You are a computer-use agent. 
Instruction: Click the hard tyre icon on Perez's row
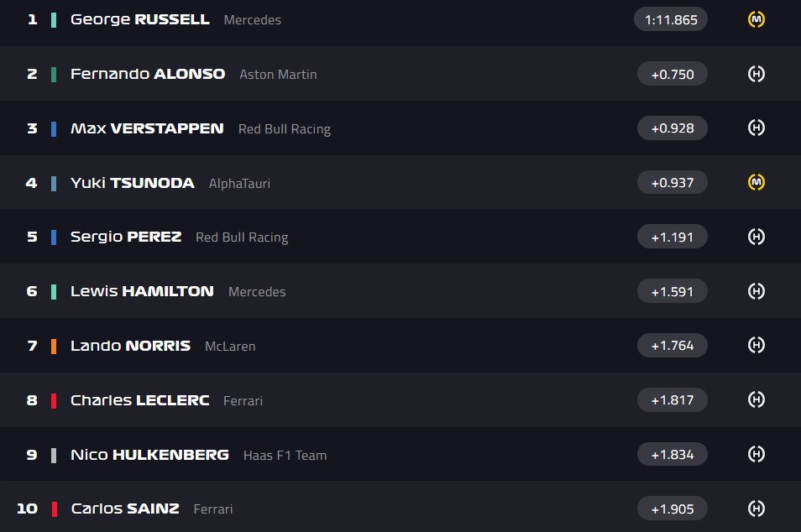(x=756, y=237)
